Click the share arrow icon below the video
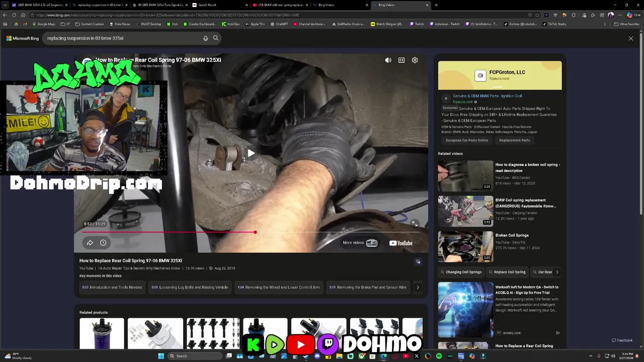This screenshot has height=362, width=644. [90, 243]
